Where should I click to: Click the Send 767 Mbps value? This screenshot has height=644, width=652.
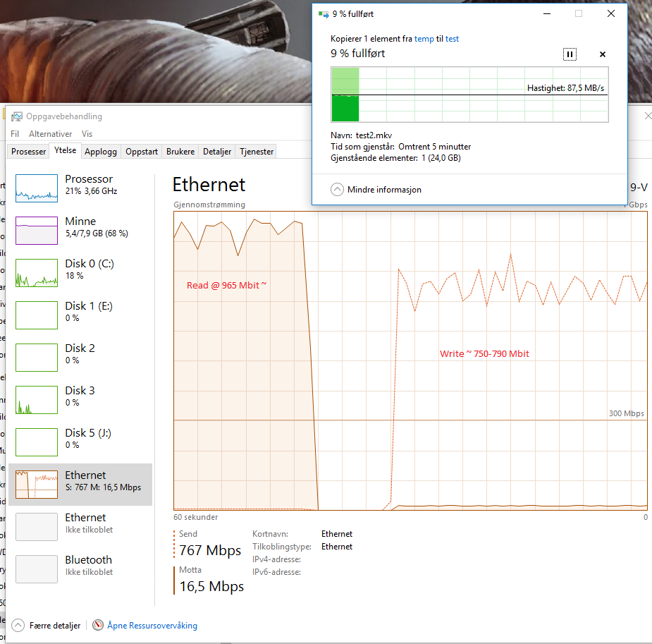click(x=210, y=550)
